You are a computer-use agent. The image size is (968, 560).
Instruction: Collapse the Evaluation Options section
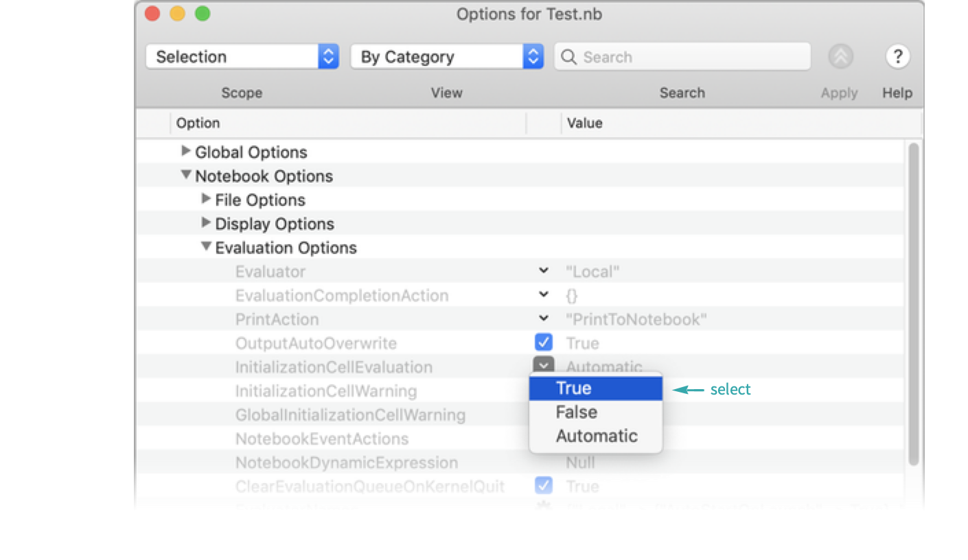point(206,247)
